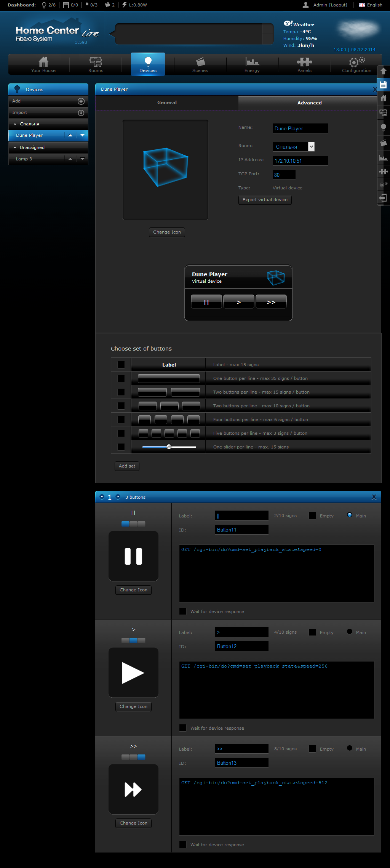Enable Wait for device response for Button11
This screenshot has height=868, width=390.
tap(183, 611)
